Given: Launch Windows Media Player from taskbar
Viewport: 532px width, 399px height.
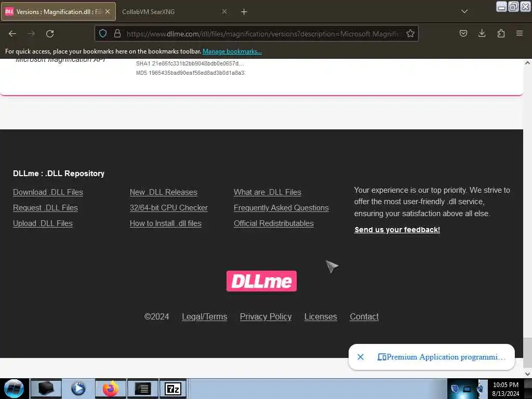Looking at the screenshot, I should pyautogui.click(x=78, y=389).
